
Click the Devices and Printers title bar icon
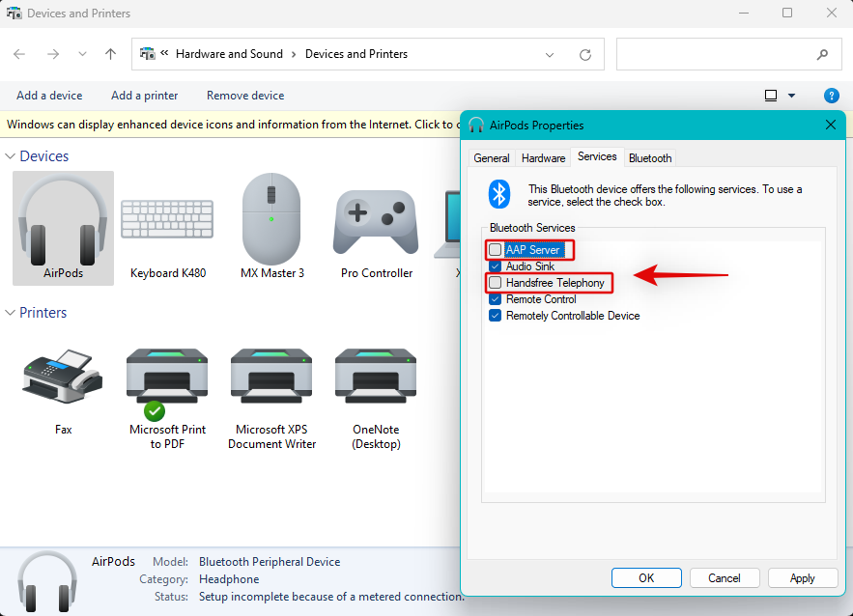(x=14, y=14)
